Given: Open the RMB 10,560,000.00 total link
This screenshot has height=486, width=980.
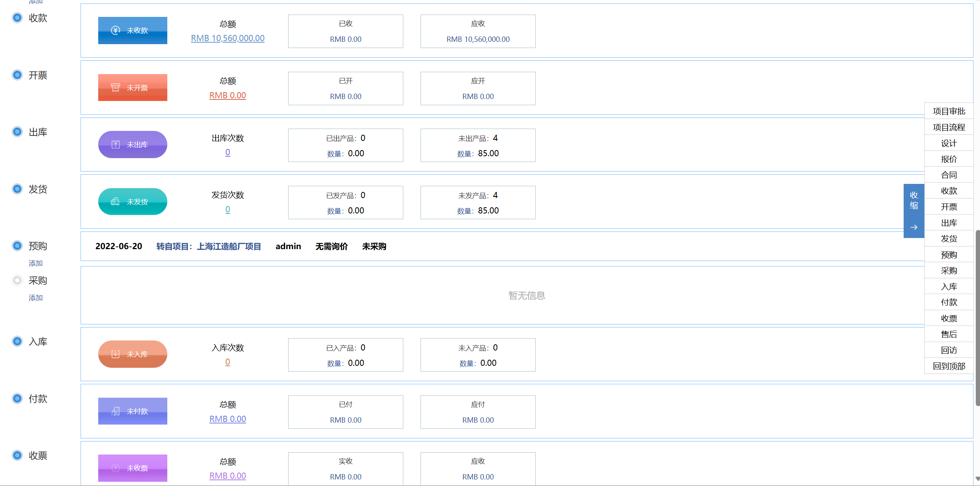Looking at the screenshot, I should [228, 38].
